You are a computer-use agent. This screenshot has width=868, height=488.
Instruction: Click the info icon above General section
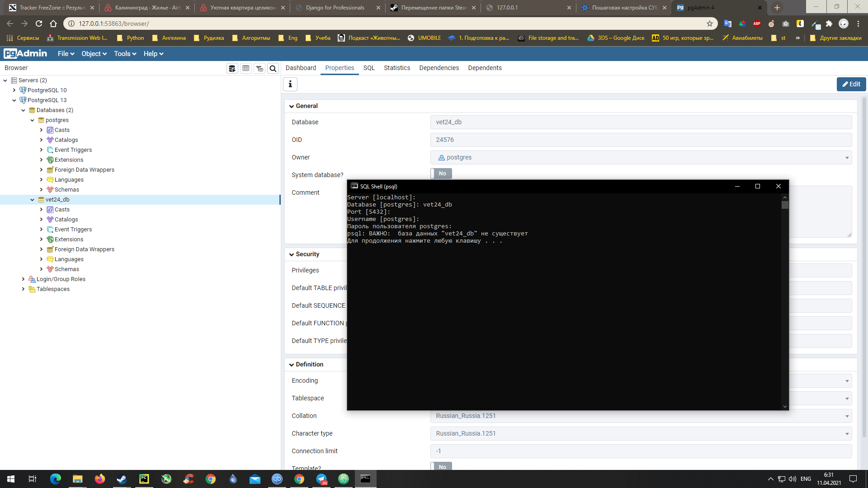pos(290,84)
